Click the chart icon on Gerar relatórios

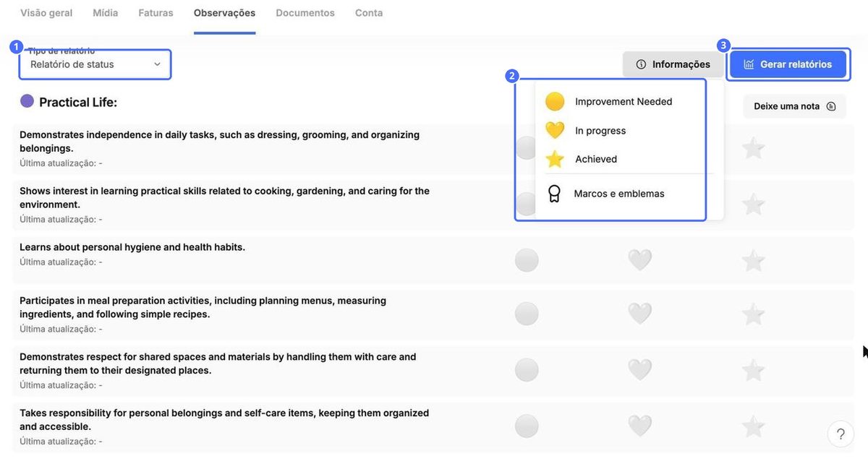click(749, 64)
